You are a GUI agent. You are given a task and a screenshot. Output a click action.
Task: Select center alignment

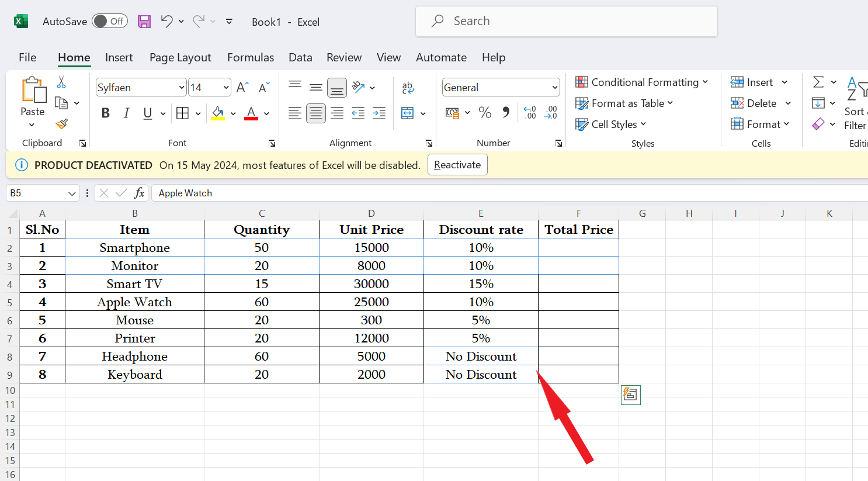[x=316, y=113]
